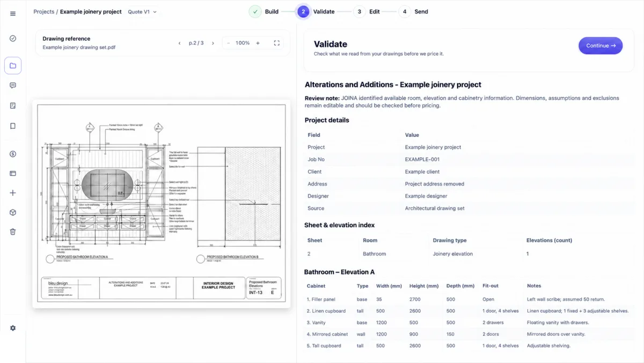Click the drawing sheet preview
Image resolution: width=644 pixels, height=363 pixels.
tap(162, 204)
